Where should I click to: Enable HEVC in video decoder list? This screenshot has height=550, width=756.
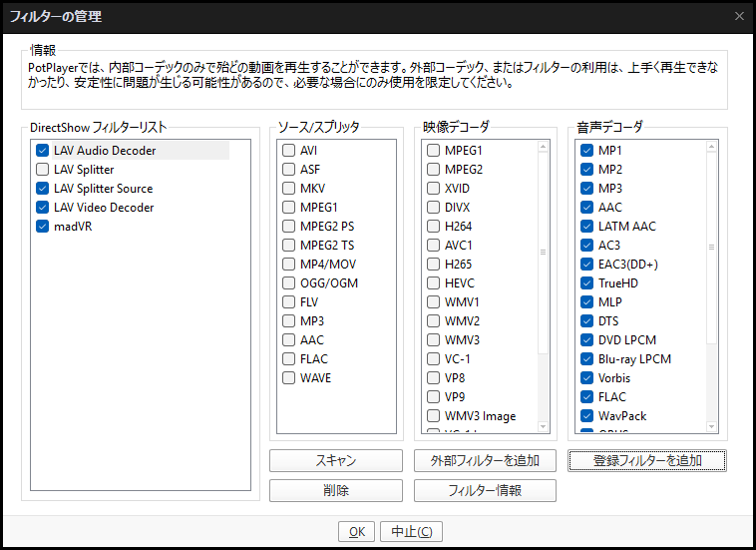coord(434,283)
